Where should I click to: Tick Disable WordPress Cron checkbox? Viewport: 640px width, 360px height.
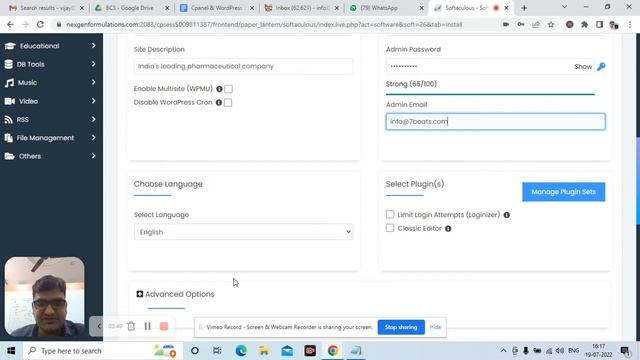tap(228, 102)
